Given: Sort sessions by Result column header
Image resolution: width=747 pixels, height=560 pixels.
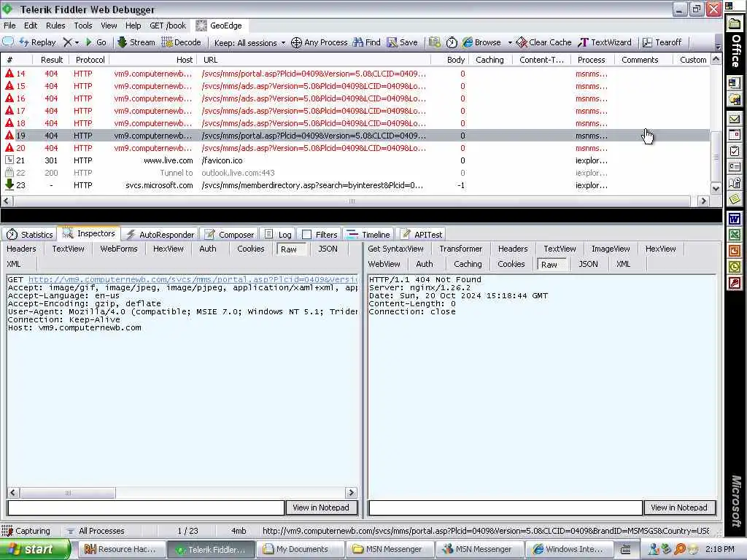Looking at the screenshot, I should point(52,60).
